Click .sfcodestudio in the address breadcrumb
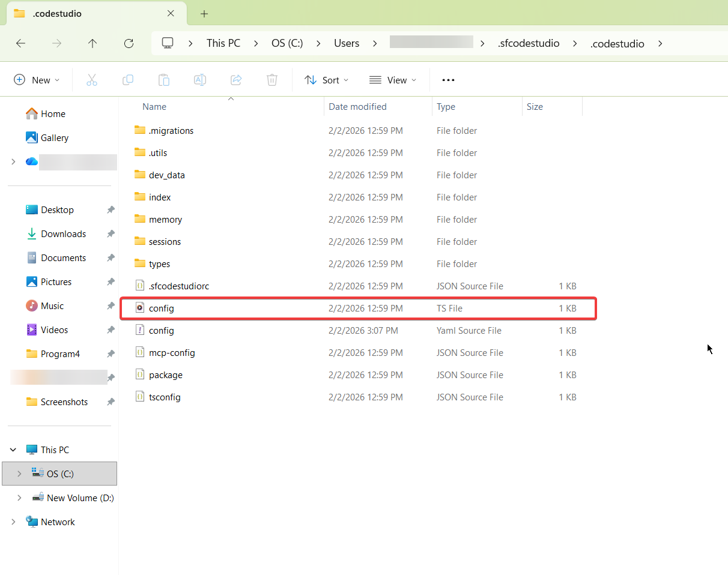 coord(529,43)
